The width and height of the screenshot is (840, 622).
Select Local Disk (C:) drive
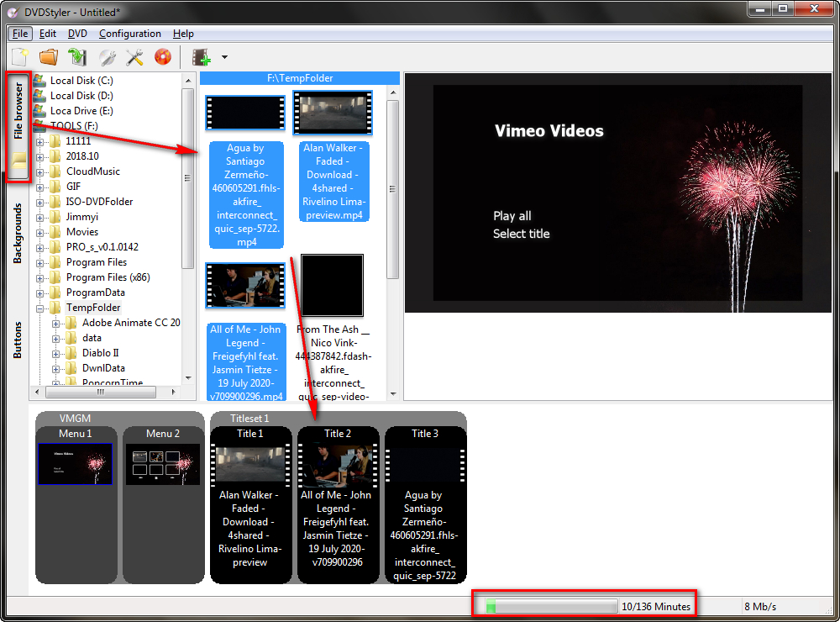pos(81,81)
